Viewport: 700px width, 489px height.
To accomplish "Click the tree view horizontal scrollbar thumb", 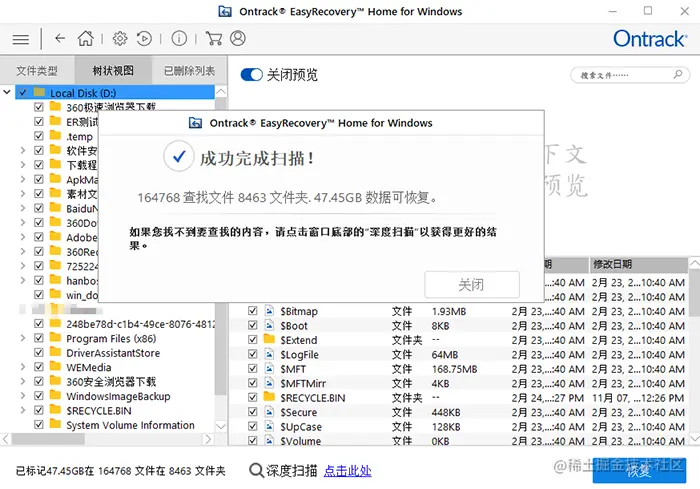I will [x=48, y=439].
